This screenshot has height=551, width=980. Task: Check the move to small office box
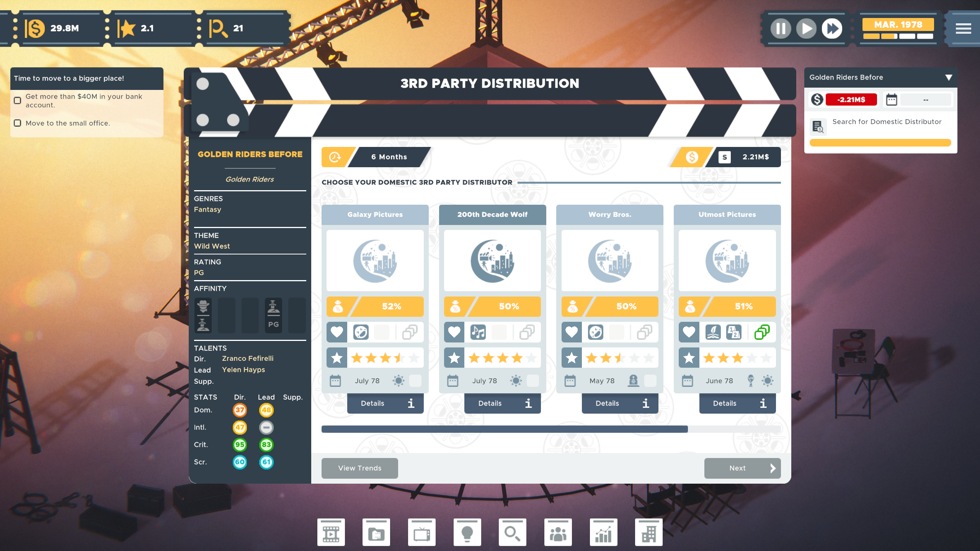(x=18, y=123)
